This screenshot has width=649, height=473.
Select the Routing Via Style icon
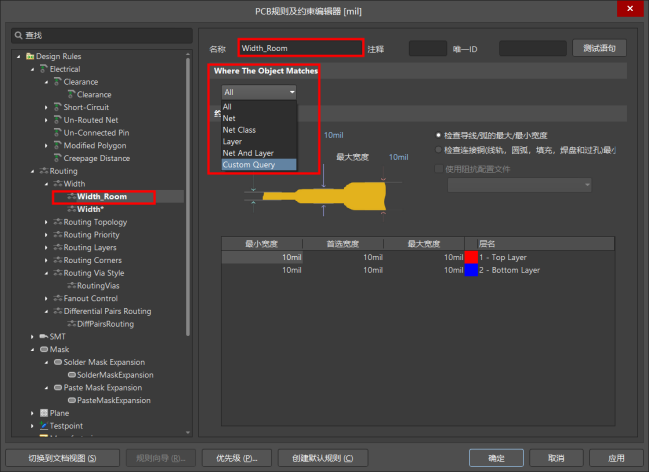coord(57,273)
